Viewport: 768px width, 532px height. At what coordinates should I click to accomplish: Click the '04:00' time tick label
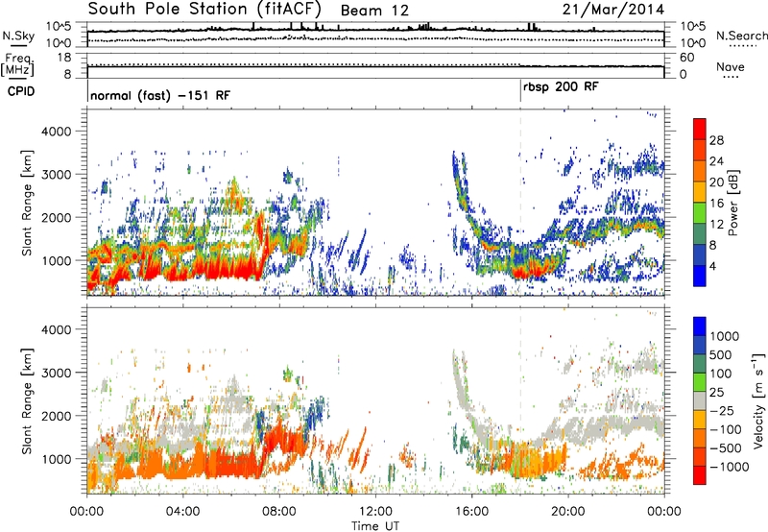click(183, 512)
